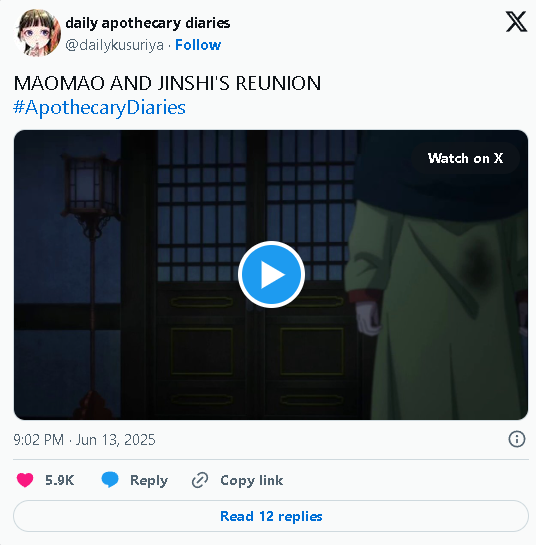The image size is (536, 545).
Task: Click the Watch on X overlay button
Action: 465,158
